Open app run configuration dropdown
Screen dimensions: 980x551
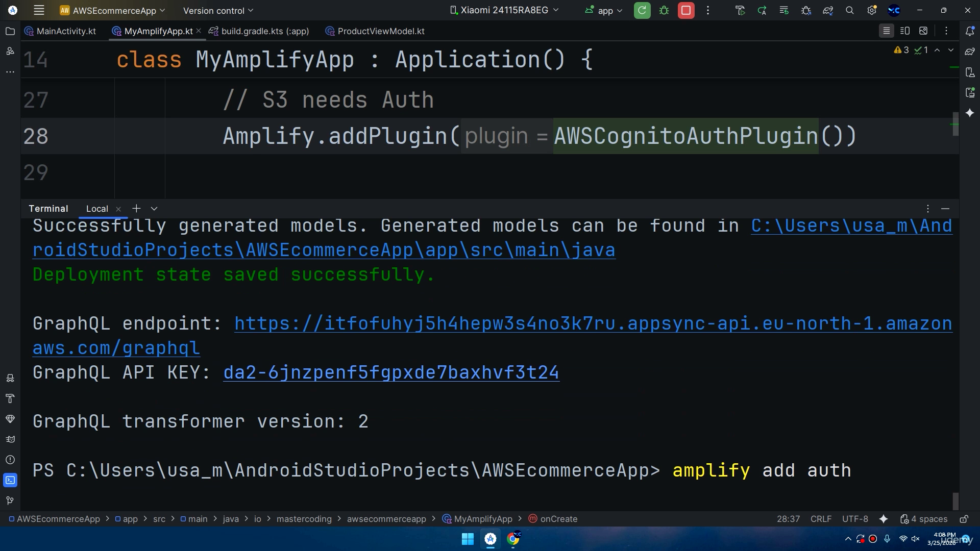point(604,10)
